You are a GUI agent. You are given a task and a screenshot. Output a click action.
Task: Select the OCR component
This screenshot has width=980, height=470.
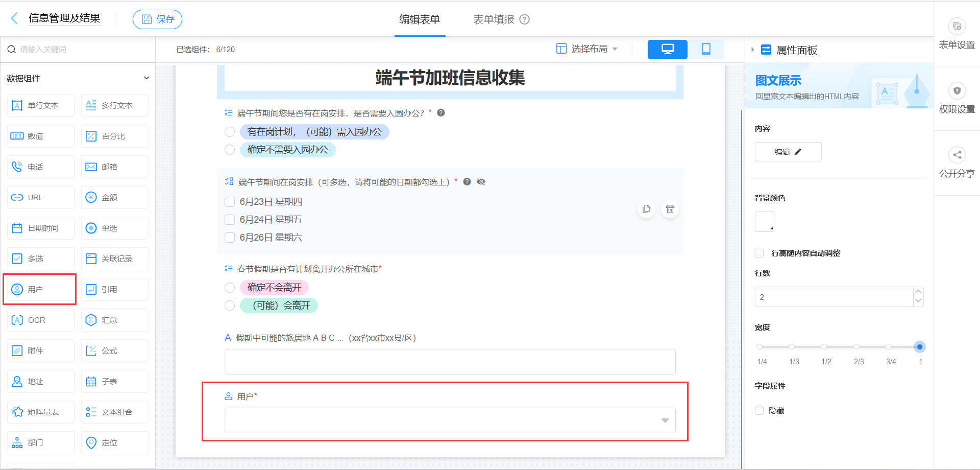(40, 320)
